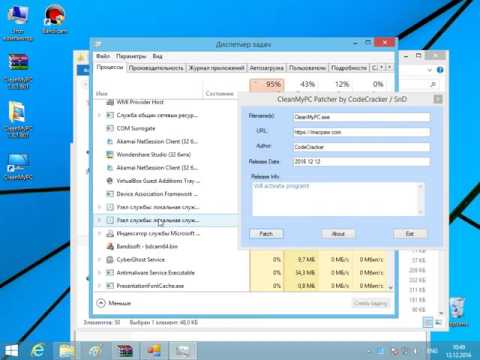The width and height of the screenshot is (480, 360).
Task: Open the Bandicam desktop shortcut
Action: tap(54, 19)
